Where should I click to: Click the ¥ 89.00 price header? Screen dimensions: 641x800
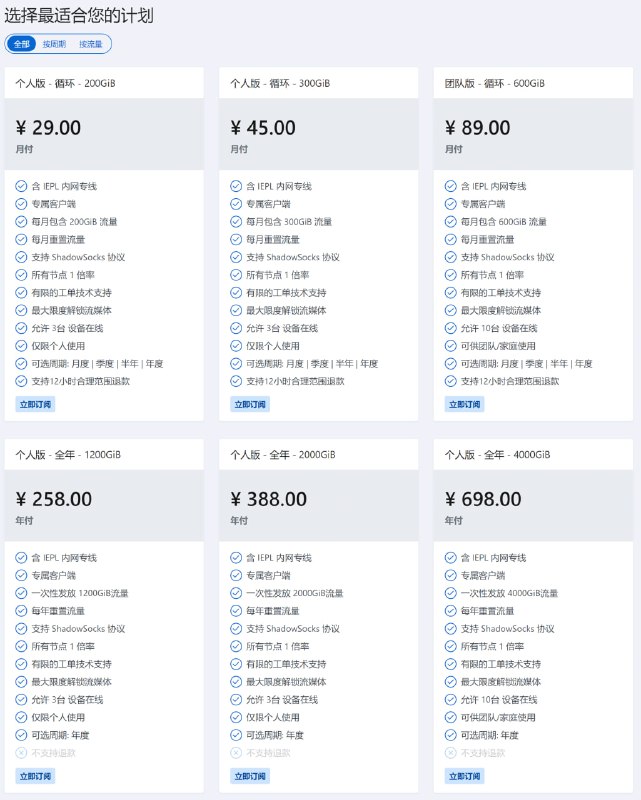click(x=478, y=128)
